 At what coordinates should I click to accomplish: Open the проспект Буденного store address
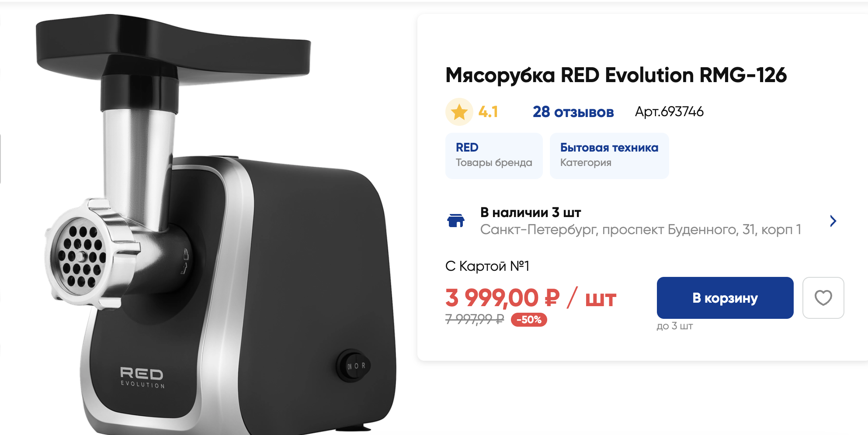(x=640, y=229)
